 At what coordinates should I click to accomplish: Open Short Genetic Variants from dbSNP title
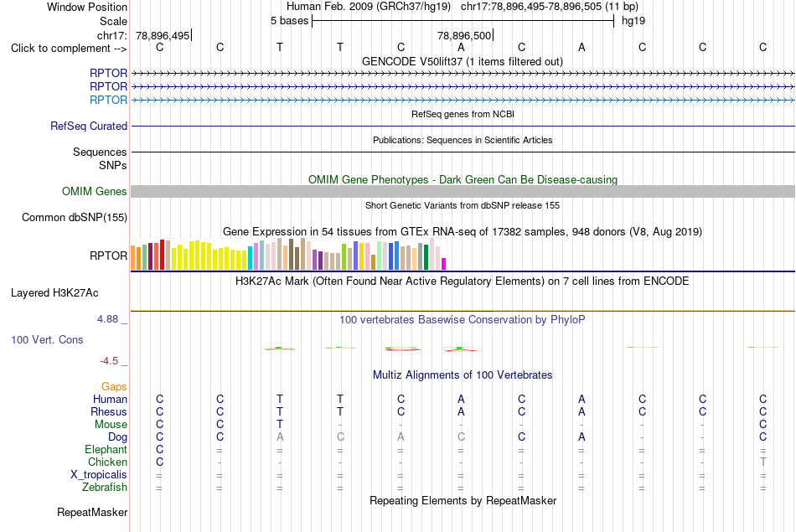463,205
